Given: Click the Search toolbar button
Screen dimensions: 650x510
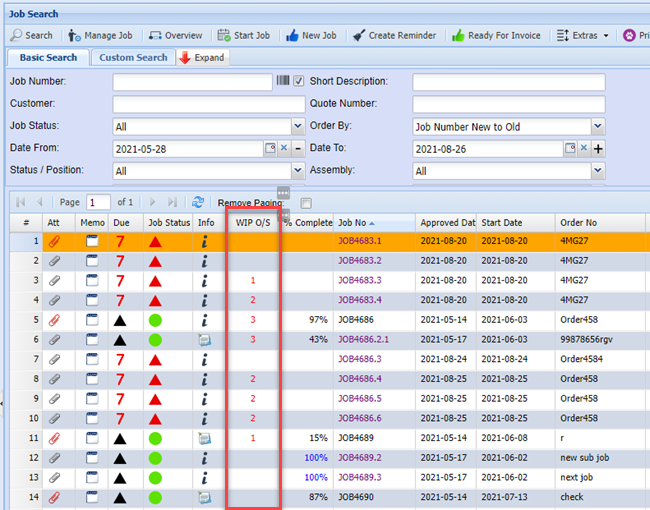Looking at the screenshot, I should [x=31, y=35].
